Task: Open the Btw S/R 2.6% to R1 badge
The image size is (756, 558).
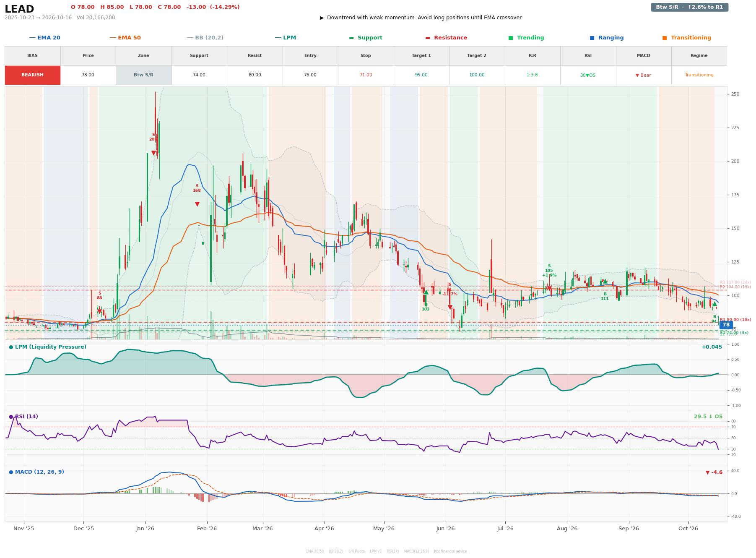Action: [x=689, y=7]
